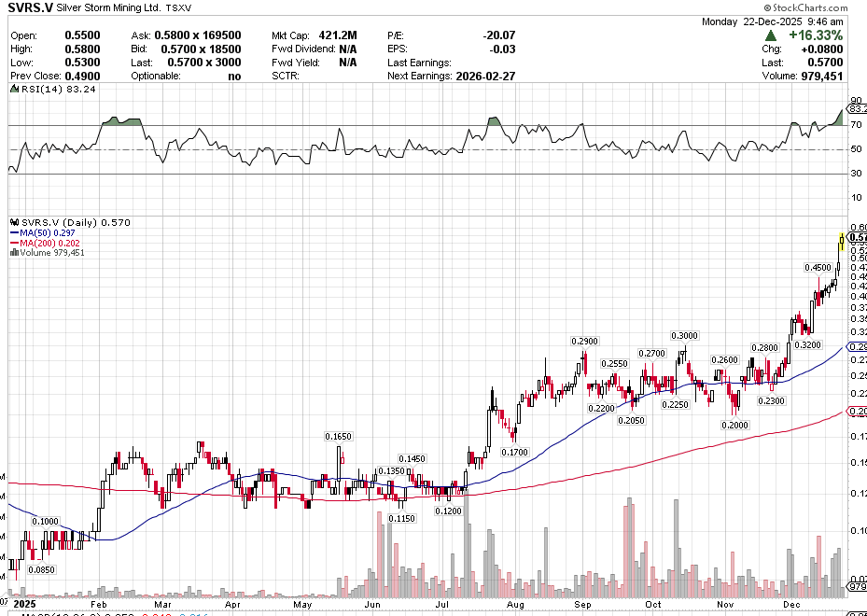The width and height of the screenshot is (867, 616).
Task: Click the blue MA(50) value tag on right axis
Action: pos(858,346)
